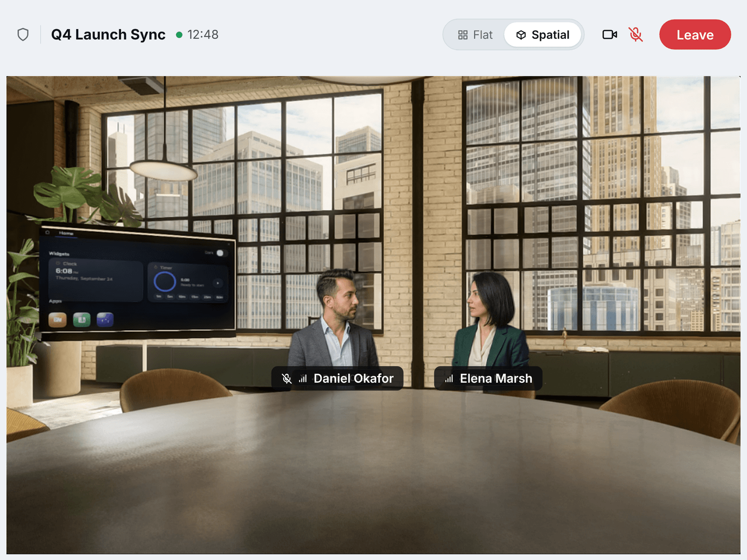Click Elena Marsh's signal strength icon
This screenshot has width=747, height=560.
pyautogui.click(x=449, y=379)
